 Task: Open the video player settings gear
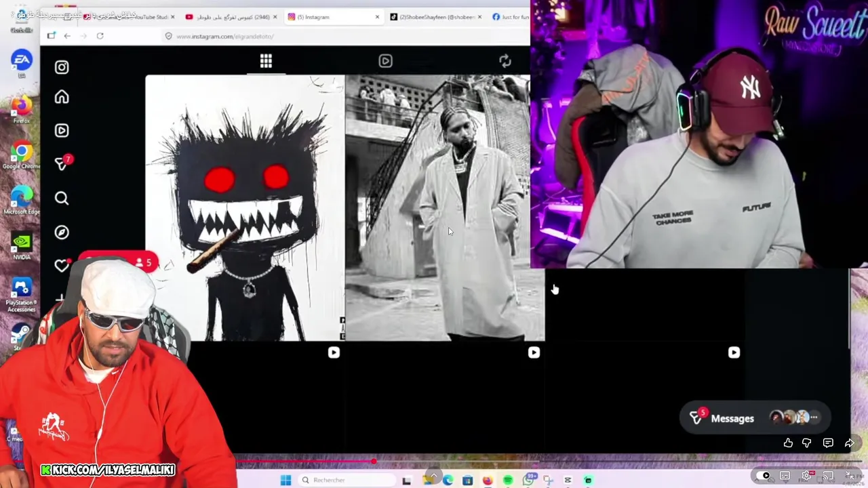click(x=806, y=476)
